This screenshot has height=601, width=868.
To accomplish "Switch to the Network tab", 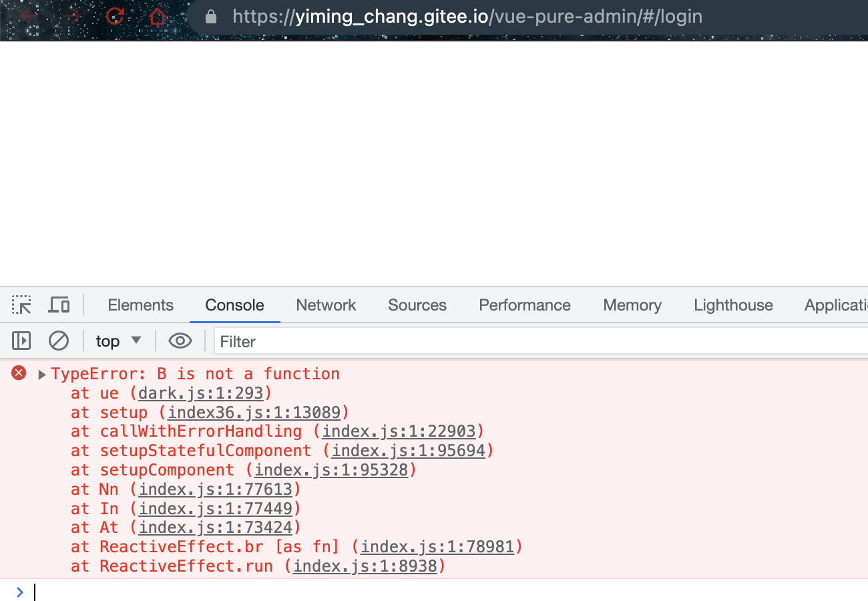I will [x=326, y=305].
